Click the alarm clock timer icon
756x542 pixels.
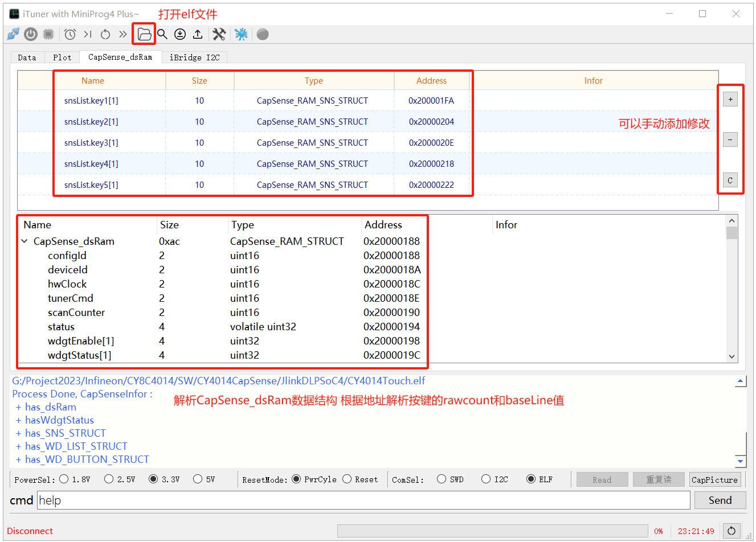pyautogui.click(x=70, y=34)
